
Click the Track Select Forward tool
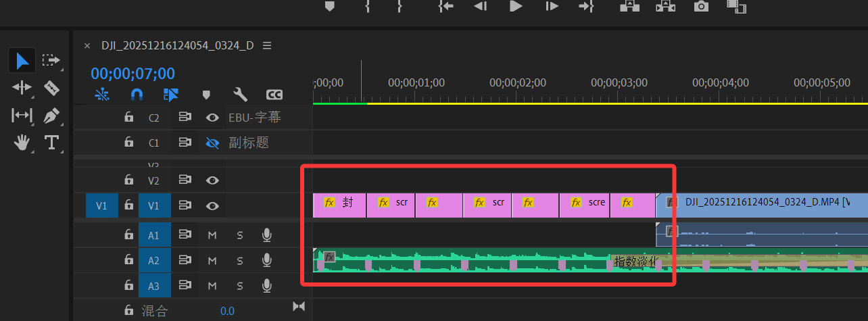pyautogui.click(x=51, y=61)
